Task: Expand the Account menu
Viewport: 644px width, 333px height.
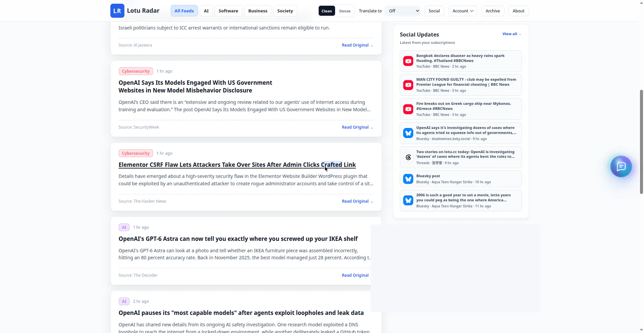Action: point(463,11)
